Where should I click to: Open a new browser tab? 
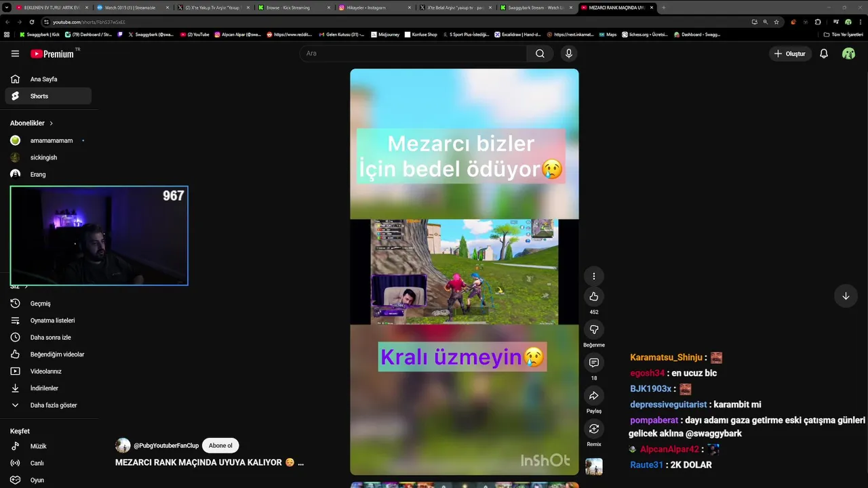tap(663, 7)
